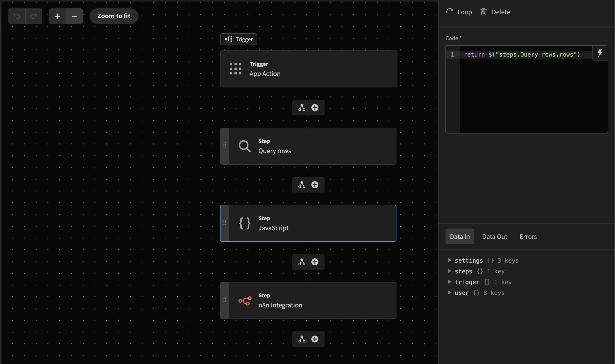The width and height of the screenshot is (615, 364).
Task: Expand the settings tree node
Action: (x=449, y=260)
